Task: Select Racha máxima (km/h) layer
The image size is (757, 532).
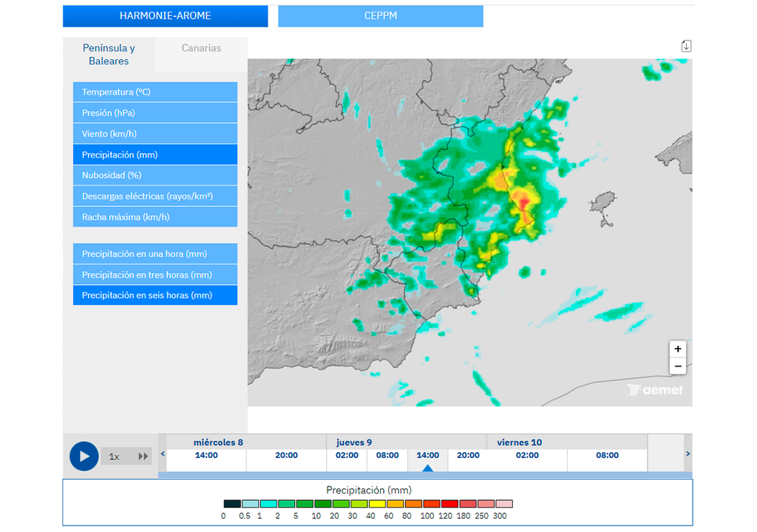Action: pyautogui.click(x=155, y=217)
